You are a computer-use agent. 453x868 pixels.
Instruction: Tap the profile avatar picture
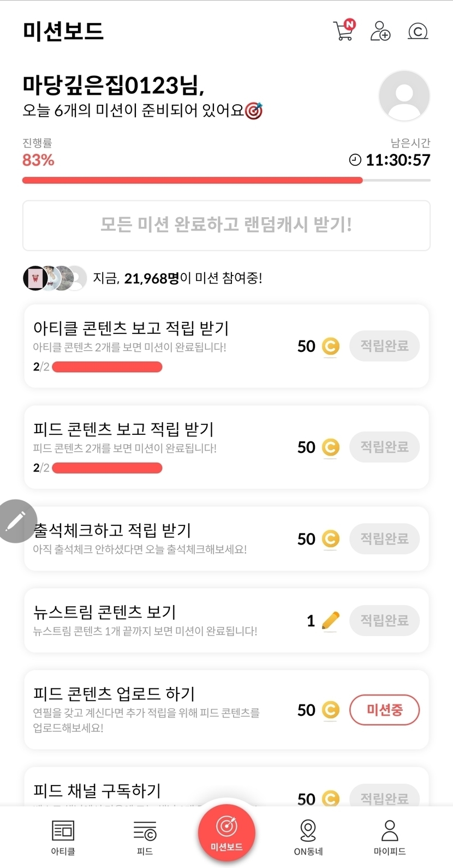pos(404,96)
